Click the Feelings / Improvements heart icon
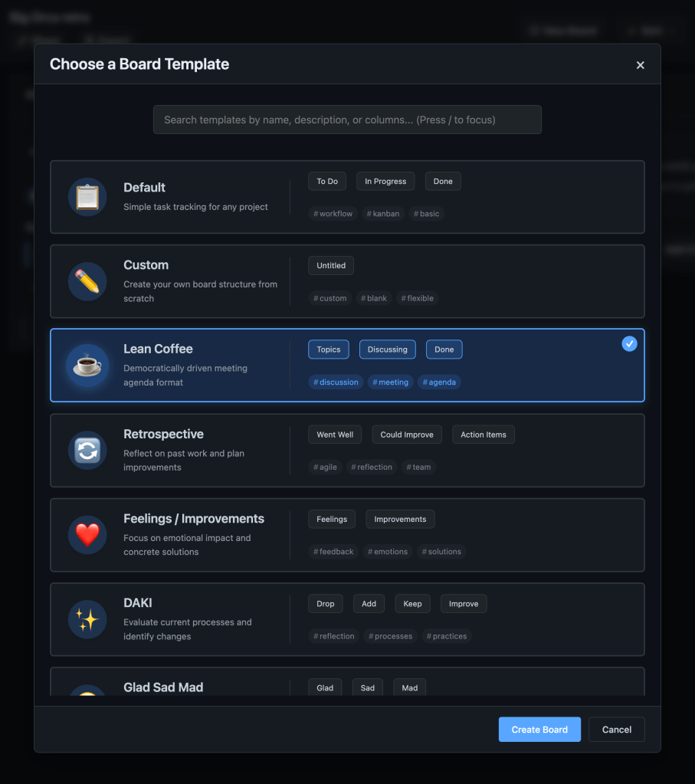The height and width of the screenshot is (784, 695). (87, 535)
